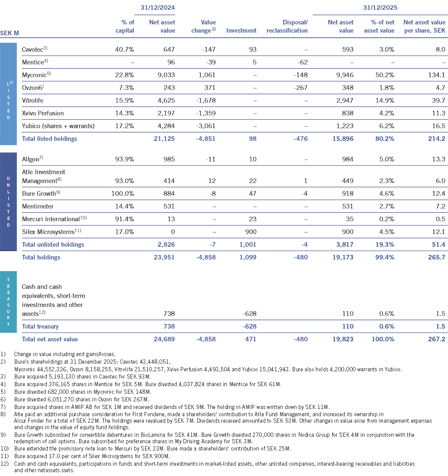The width and height of the screenshot is (448, 476).
Task: Select the Disposal/reclassification column header
Action: point(287,26)
